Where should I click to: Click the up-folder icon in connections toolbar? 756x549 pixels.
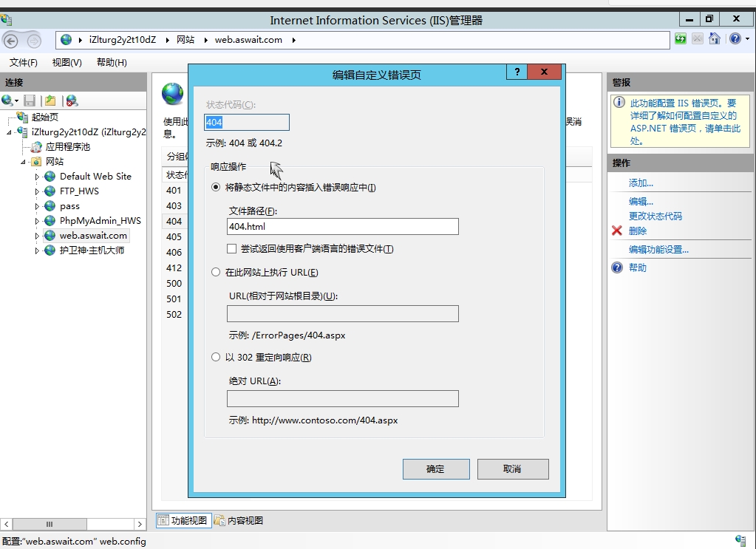[50, 100]
